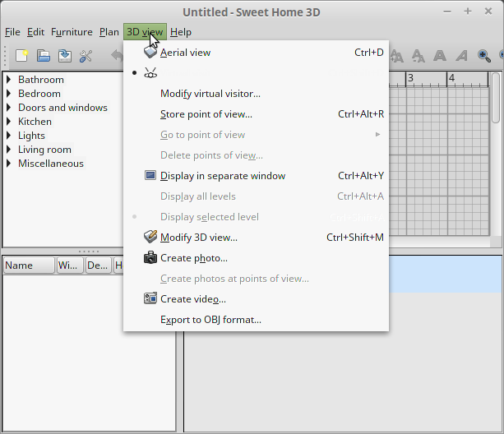This screenshot has width=504, height=434.
Task: Expand the Miscellaneous category
Action: (x=9, y=164)
